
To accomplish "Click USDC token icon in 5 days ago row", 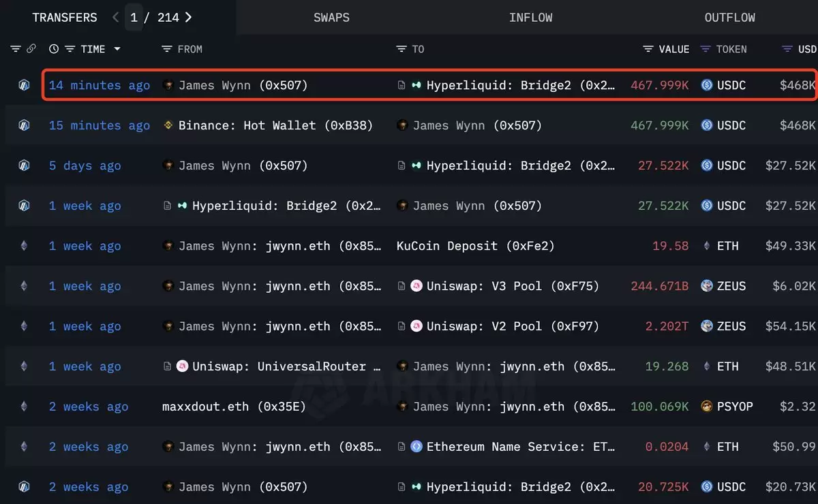I will pyautogui.click(x=707, y=166).
